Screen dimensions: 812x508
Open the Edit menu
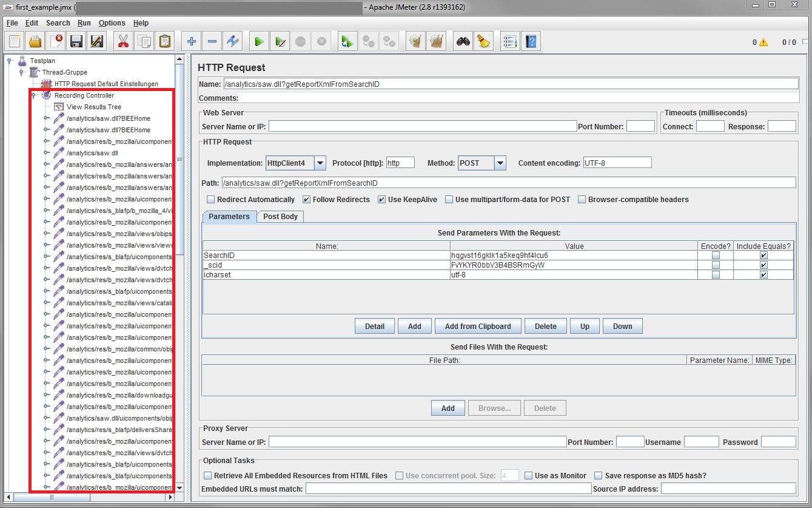(32, 23)
